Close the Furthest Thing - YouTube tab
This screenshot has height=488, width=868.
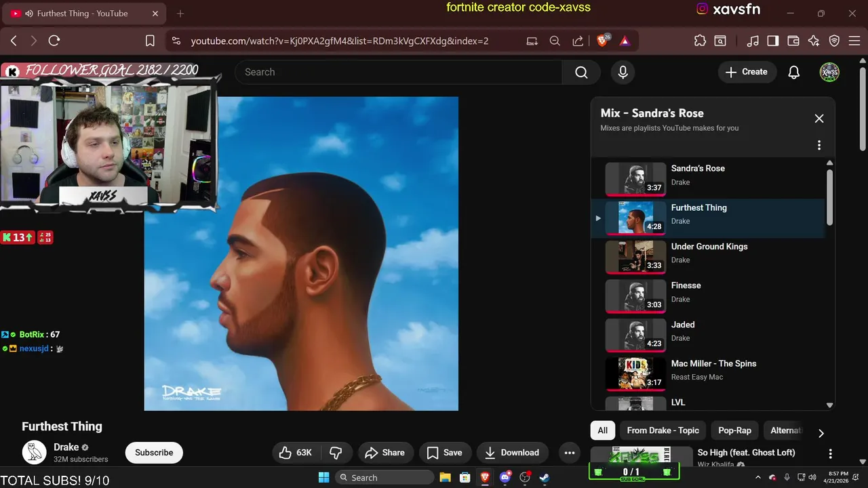pyautogui.click(x=155, y=14)
